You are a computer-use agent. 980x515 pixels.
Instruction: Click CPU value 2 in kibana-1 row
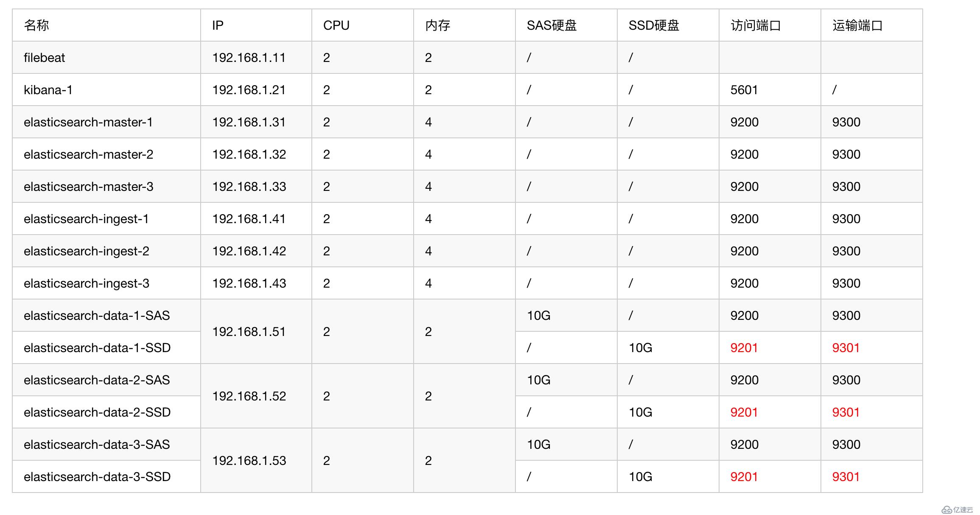pos(327,90)
